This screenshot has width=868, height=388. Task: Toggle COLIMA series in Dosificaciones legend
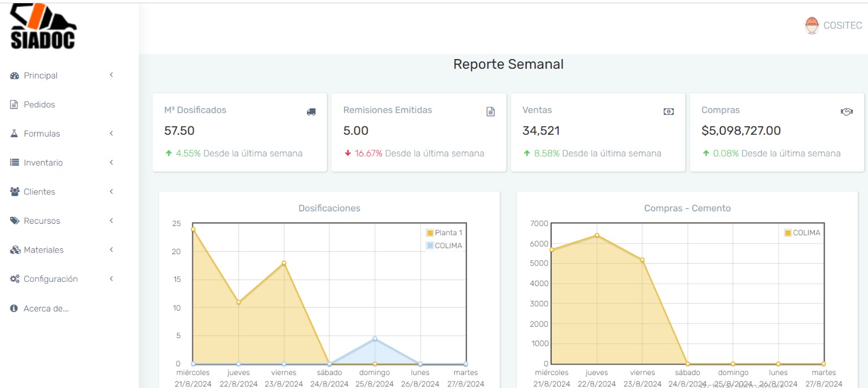[x=448, y=246]
